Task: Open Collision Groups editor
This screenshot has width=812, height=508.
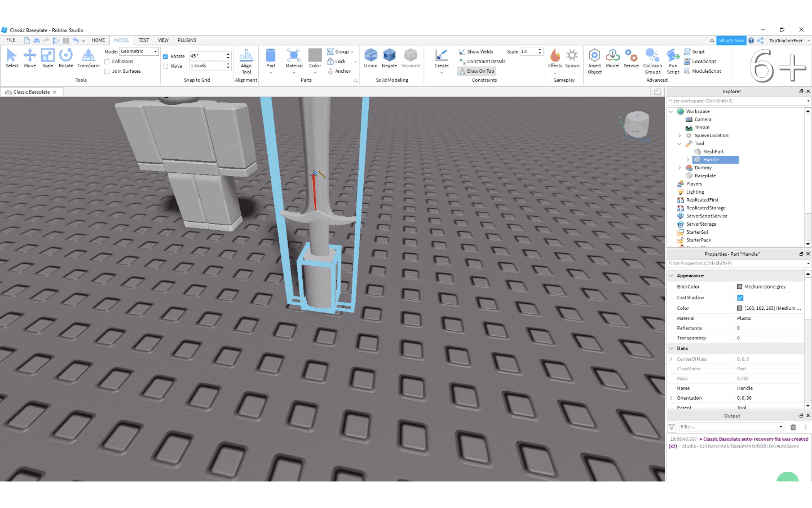Action: pos(652,62)
